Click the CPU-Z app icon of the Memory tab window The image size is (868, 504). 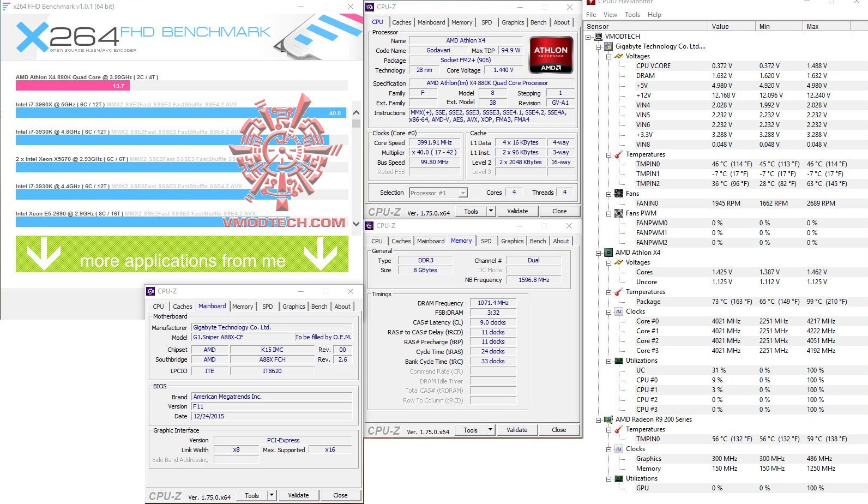tap(370, 226)
